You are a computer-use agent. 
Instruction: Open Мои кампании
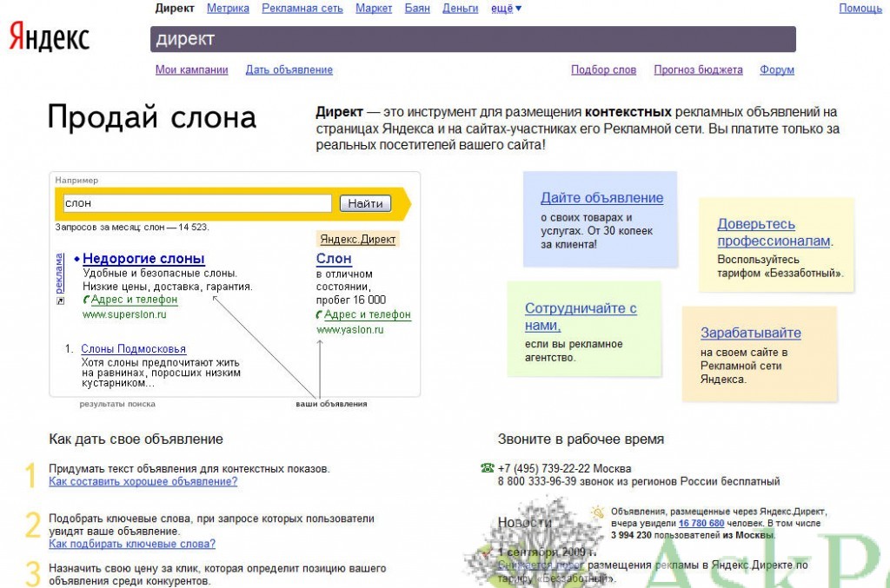pyautogui.click(x=192, y=69)
